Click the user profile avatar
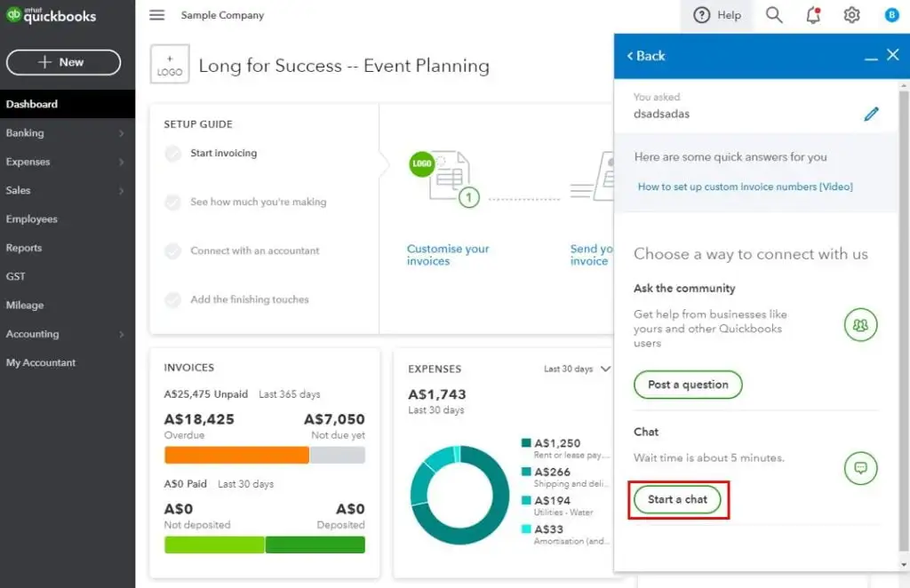 891,15
